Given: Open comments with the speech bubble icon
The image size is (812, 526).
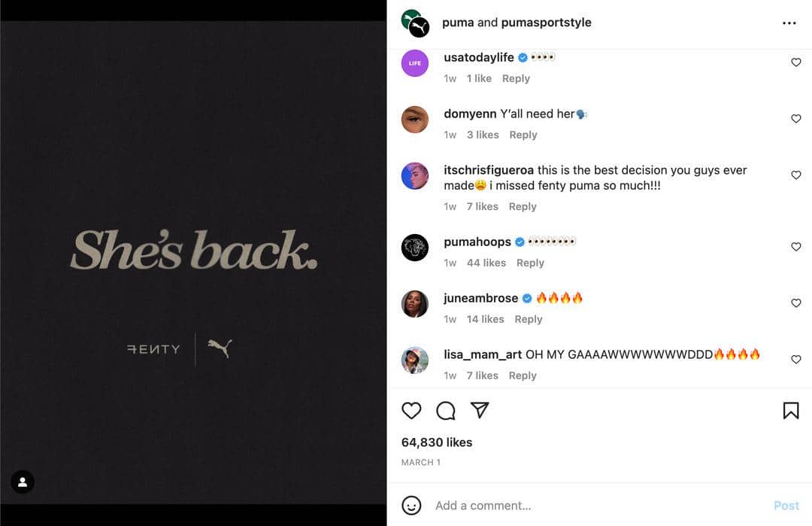Looking at the screenshot, I should (x=445, y=410).
